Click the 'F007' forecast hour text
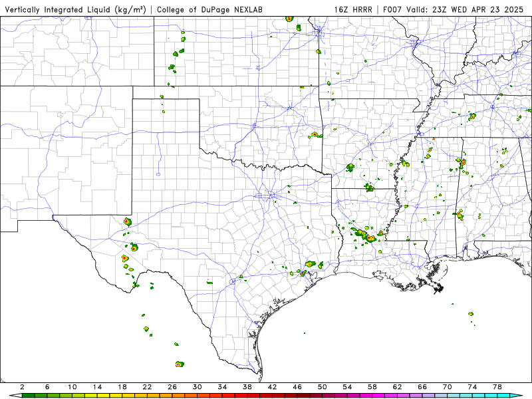Image resolution: width=532 pixels, height=399 pixels. tap(392, 9)
